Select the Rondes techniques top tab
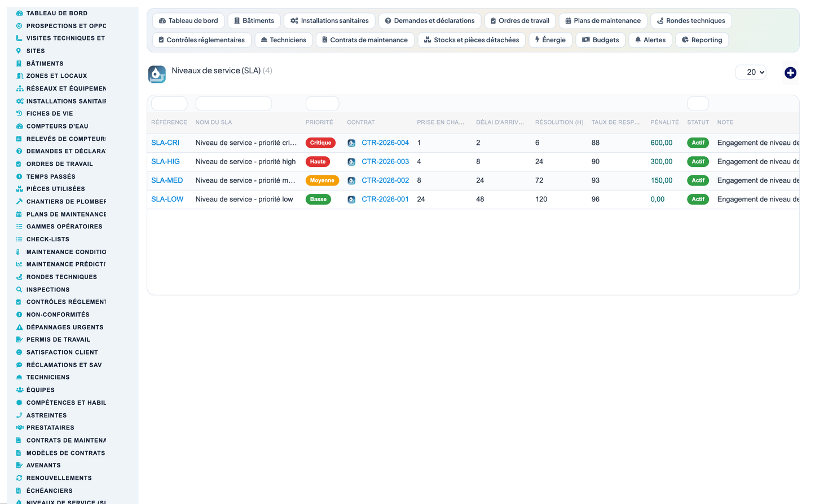815x504 pixels. [x=691, y=21]
